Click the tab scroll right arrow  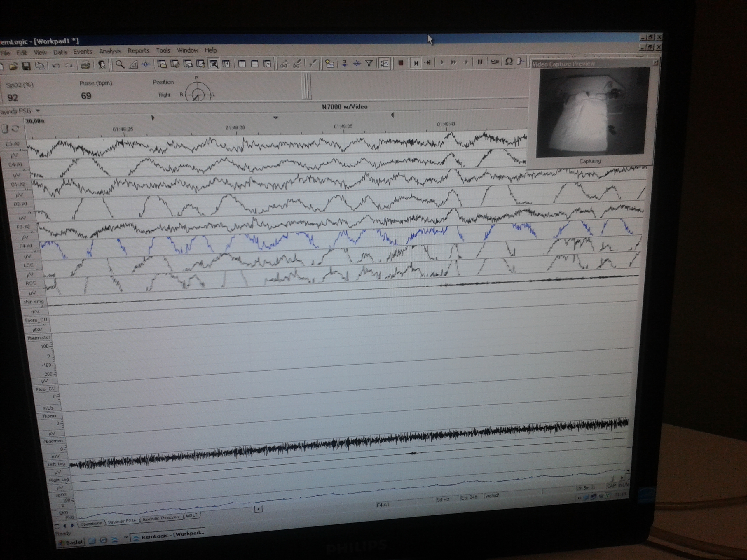(72, 526)
